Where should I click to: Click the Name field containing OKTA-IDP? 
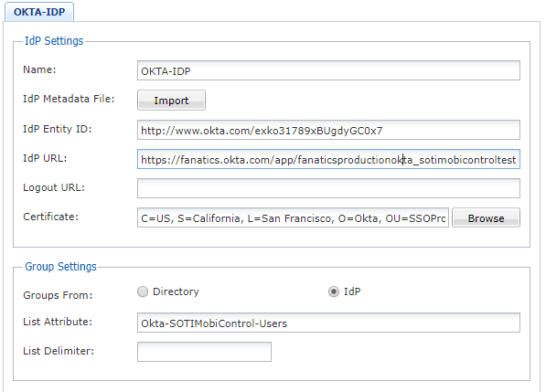[x=328, y=70]
